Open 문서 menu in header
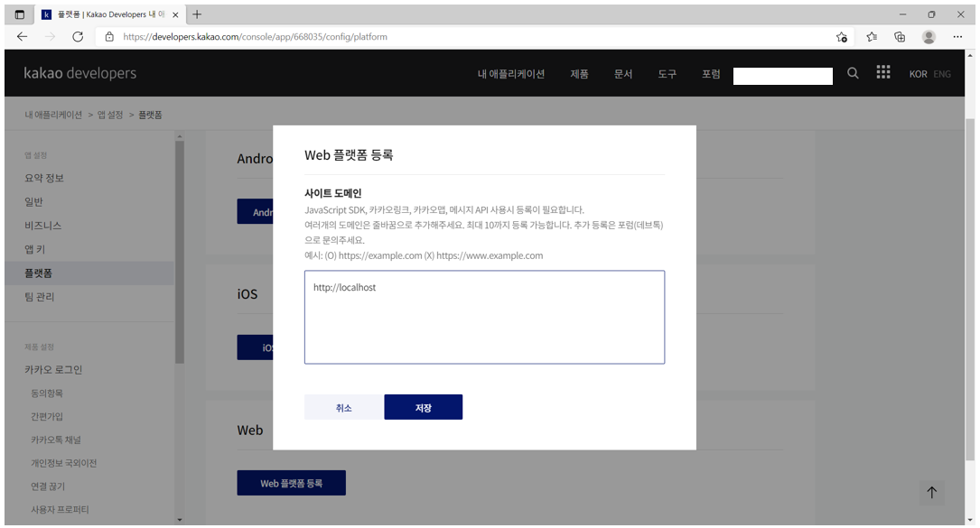Viewport: 980px width, 528px height. pos(623,74)
